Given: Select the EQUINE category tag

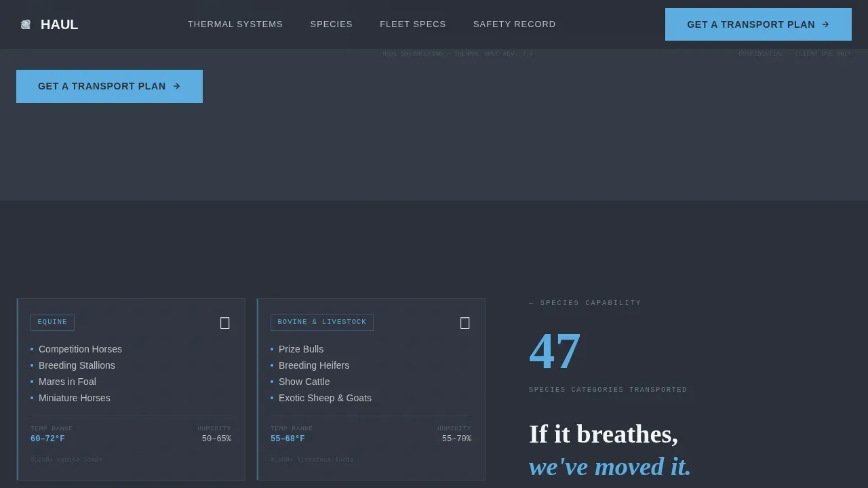Looking at the screenshot, I should (52, 323).
